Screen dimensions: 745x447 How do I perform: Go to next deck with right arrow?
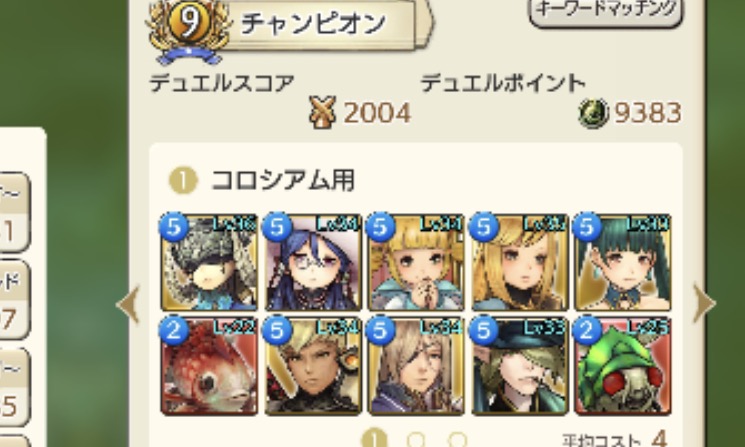coord(704,303)
